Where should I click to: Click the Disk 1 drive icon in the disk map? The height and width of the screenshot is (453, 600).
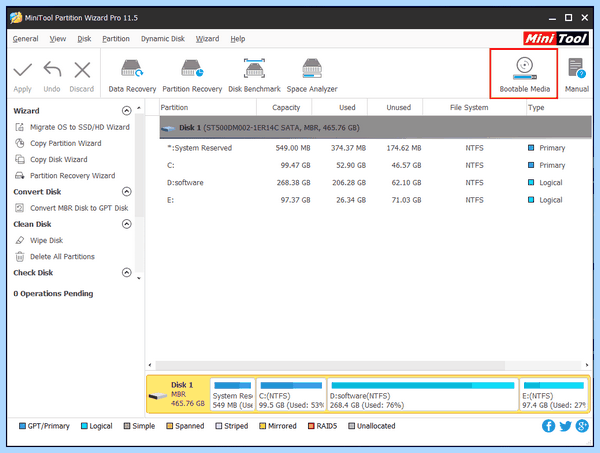(x=158, y=396)
